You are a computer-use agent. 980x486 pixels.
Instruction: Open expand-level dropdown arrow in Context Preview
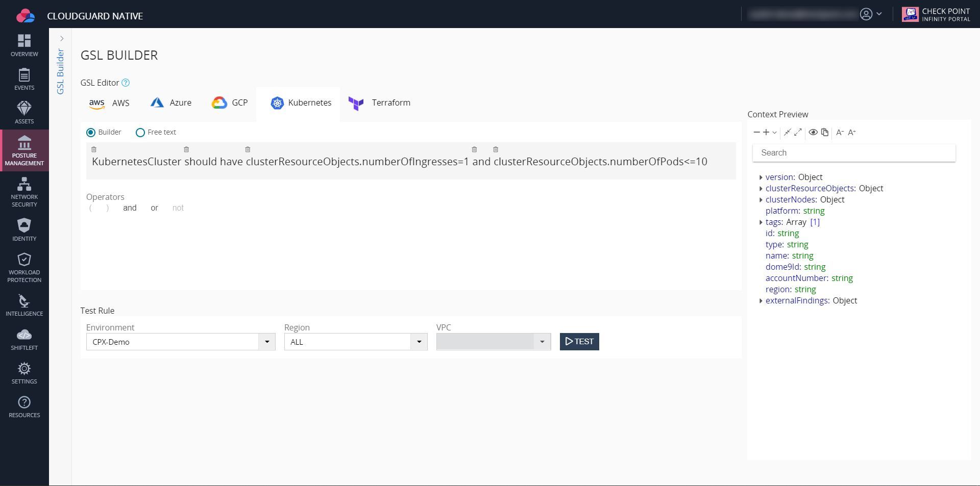click(x=774, y=133)
